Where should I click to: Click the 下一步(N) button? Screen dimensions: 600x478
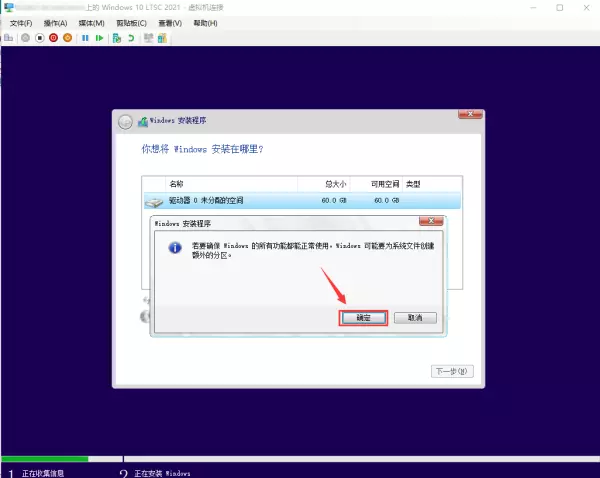coord(452,371)
